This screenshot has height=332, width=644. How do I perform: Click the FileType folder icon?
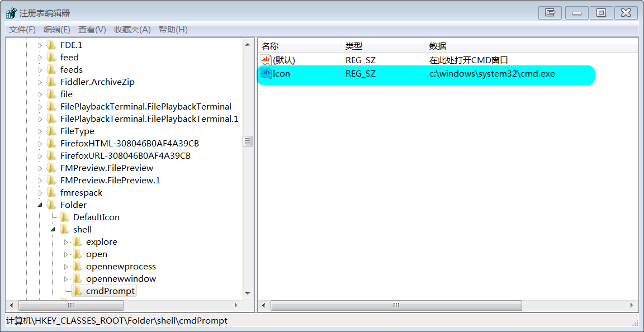coord(51,131)
